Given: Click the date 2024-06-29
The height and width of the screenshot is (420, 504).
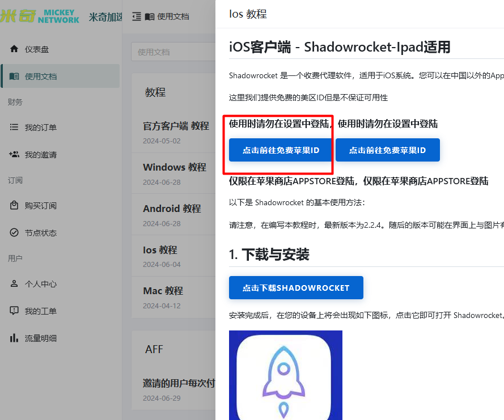Looking at the screenshot, I should [162, 398].
